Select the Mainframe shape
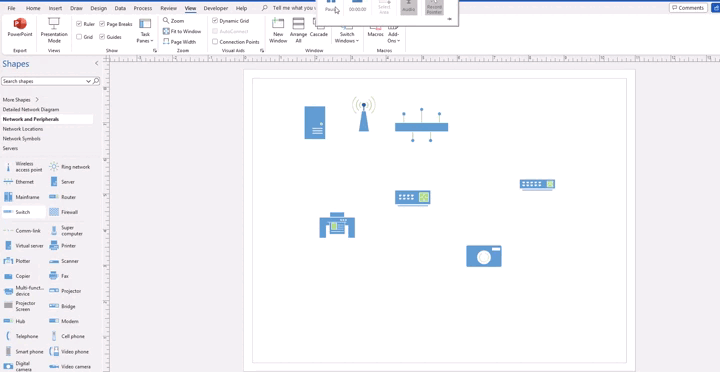 coord(22,197)
